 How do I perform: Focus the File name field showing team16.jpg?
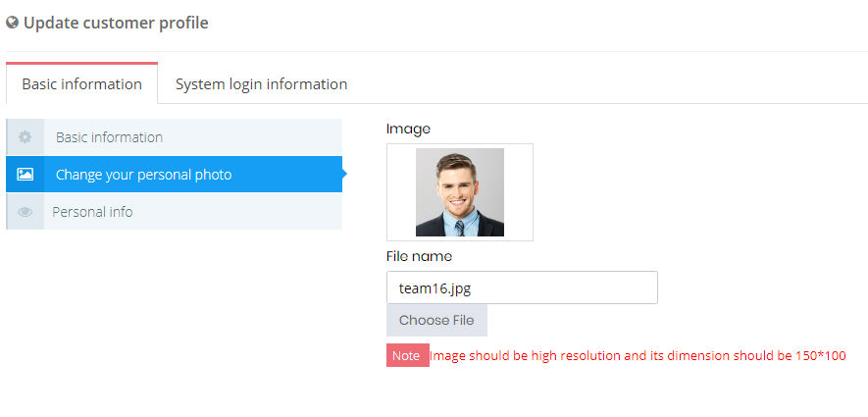coord(522,287)
